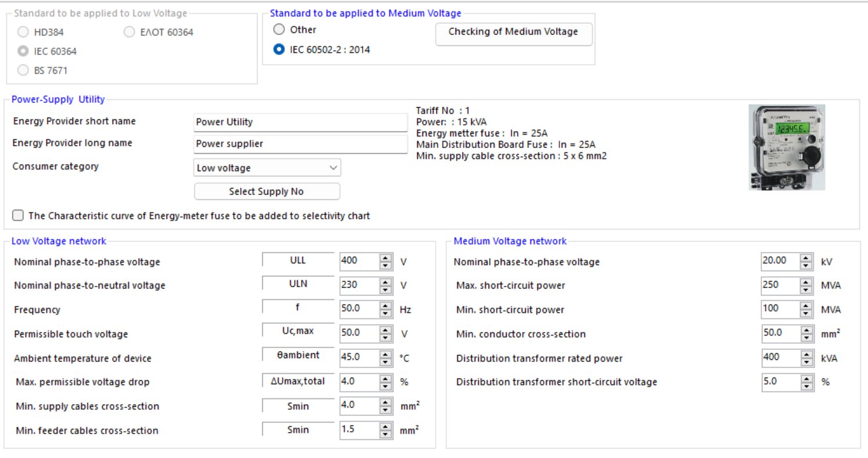Decrease max permissible voltage drop percentage
The image size is (868, 458).
(x=386, y=386)
